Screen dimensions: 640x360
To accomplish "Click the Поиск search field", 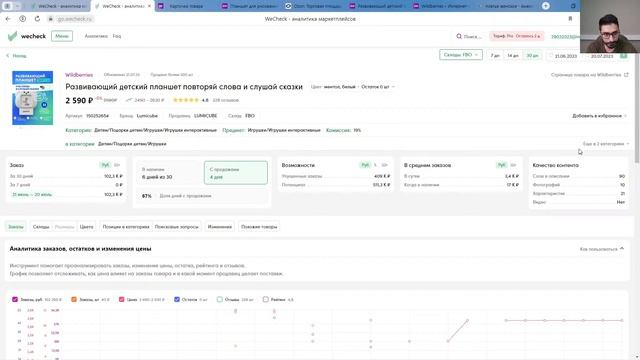I will coord(473,36).
